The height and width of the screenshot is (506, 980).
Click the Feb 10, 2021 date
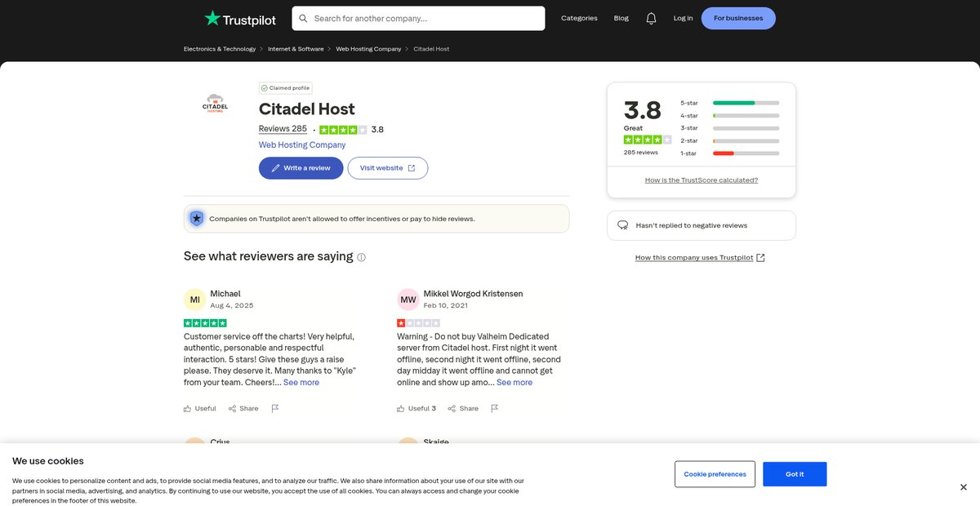coord(446,305)
